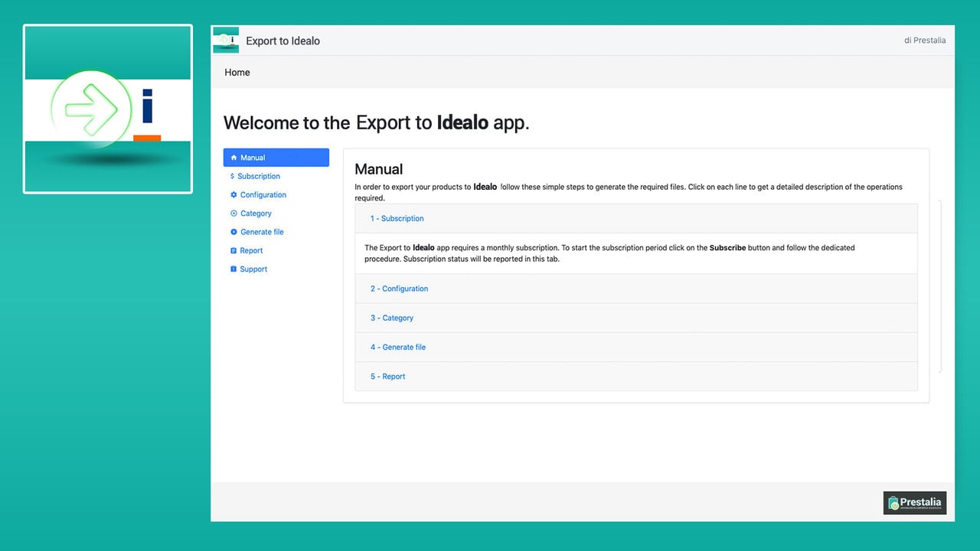This screenshot has height=551, width=980.
Task: Expand the '4 - Generate file' accordion section
Action: pos(636,347)
